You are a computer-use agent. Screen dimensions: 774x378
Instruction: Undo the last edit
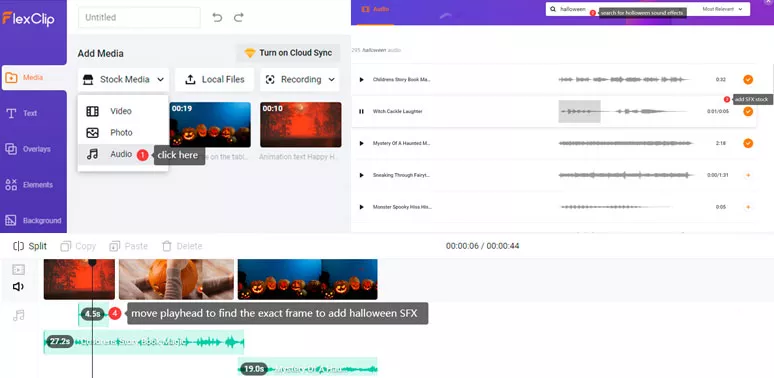coord(217,17)
